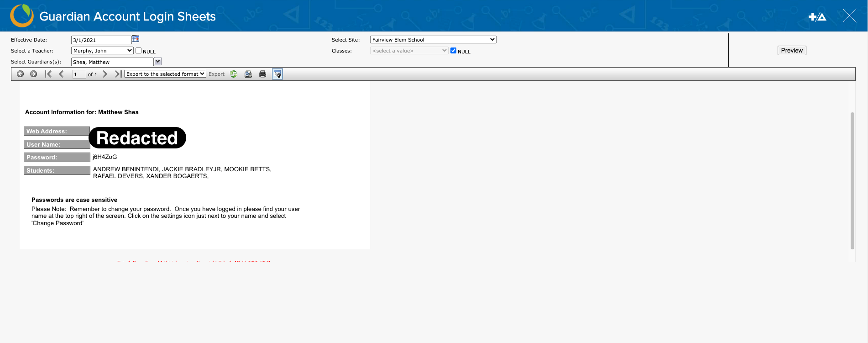Print the login sheet report
The width and height of the screenshot is (868, 343).
(x=262, y=74)
